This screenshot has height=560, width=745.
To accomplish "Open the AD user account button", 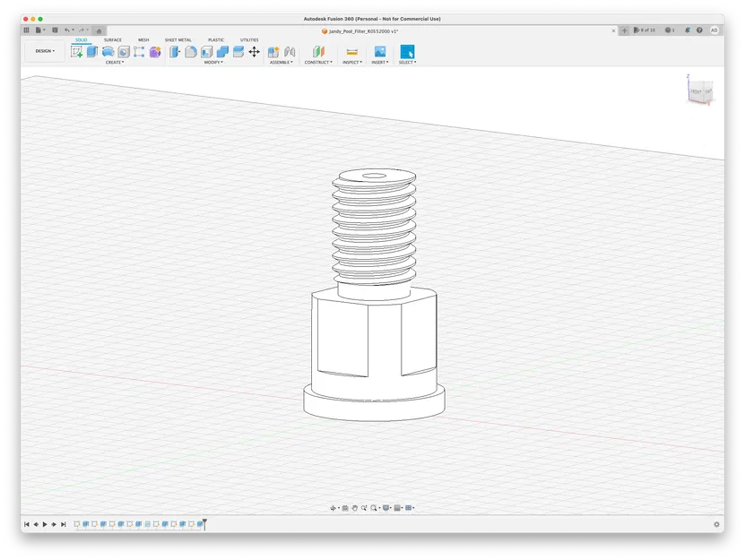I will [715, 30].
